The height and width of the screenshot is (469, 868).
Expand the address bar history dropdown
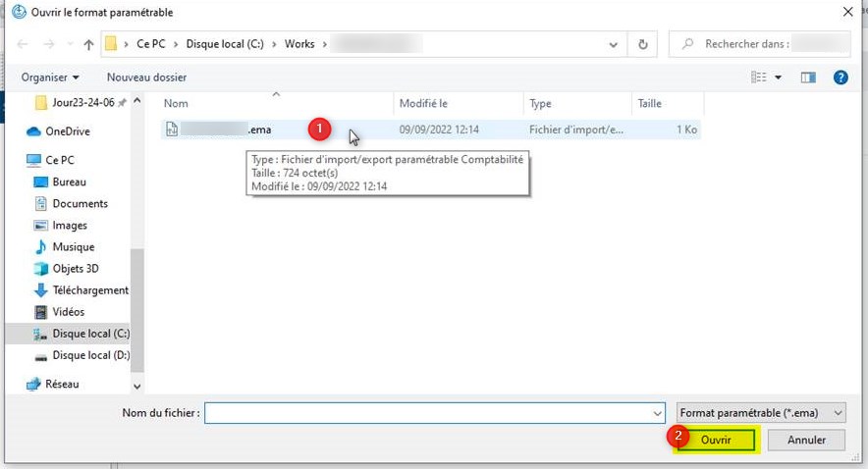click(x=614, y=44)
